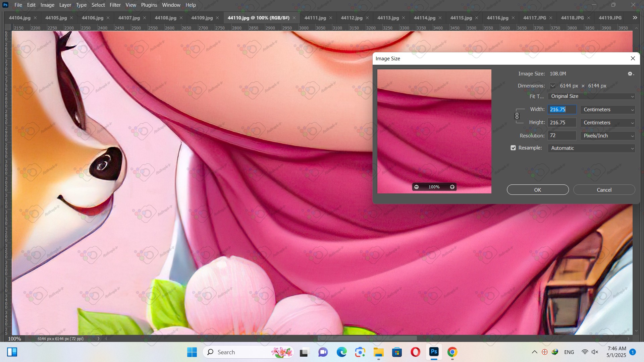Close the 44113.jpg tab with its X
The width and height of the screenshot is (644, 362).
coord(404,18)
